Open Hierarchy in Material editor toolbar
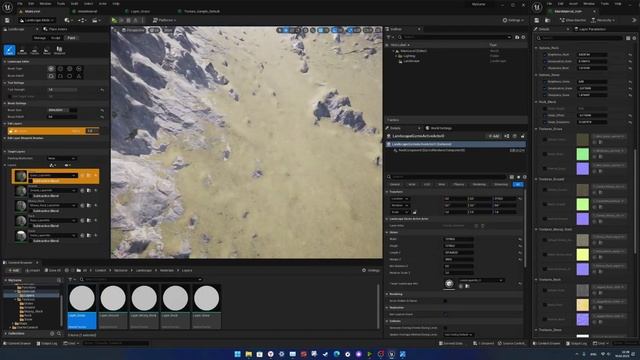 [604, 20]
